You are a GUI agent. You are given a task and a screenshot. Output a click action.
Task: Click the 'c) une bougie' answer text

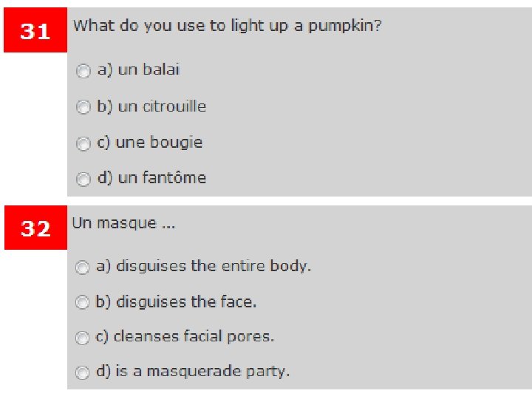click(x=149, y=142)
